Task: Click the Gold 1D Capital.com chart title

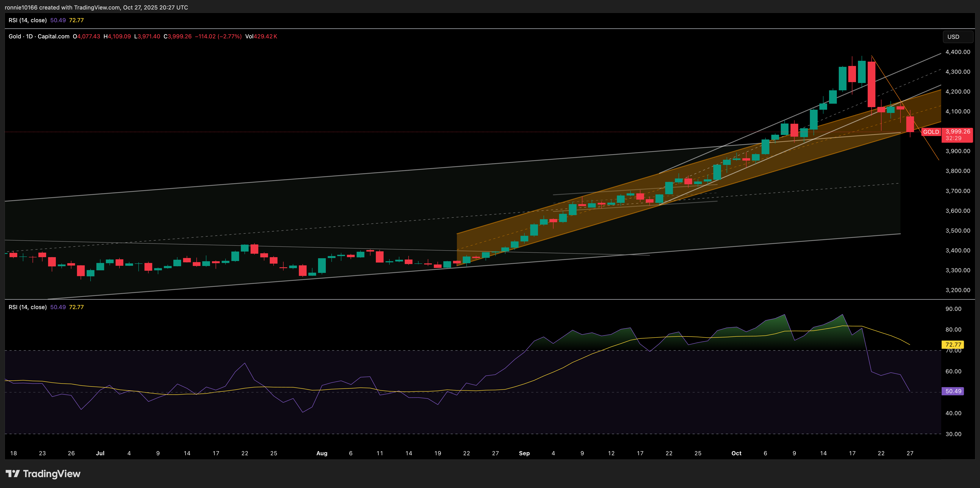Action: [39, 36]
